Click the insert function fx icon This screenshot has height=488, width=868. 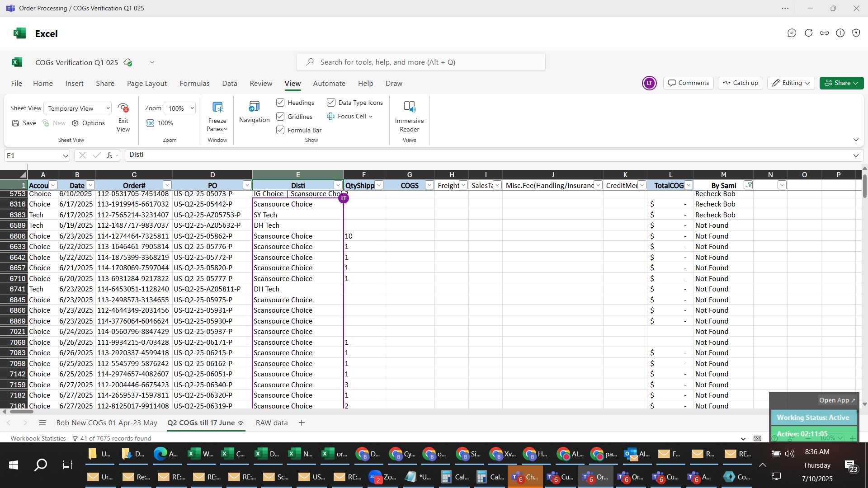tap(109, 155)
